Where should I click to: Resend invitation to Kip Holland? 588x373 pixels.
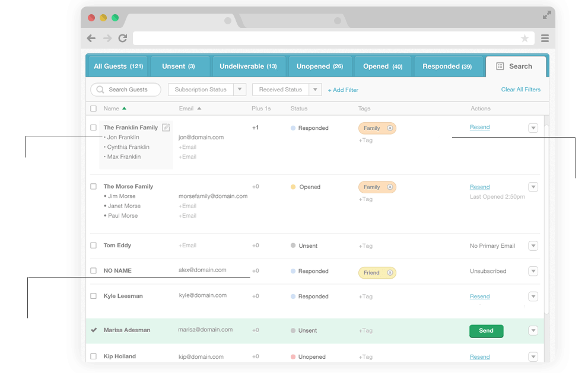pos(479,357)
